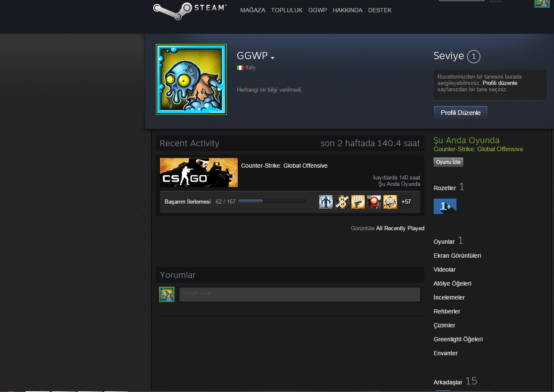The image size is (554, 392).
Task: Open the GGWP header menu
Action: [318, 10]
